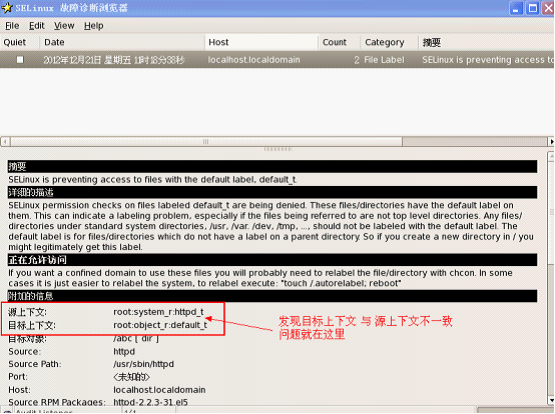Close the SELinux troubleshooter window
Screen dimensions: 555x414
tap(548, 8)
